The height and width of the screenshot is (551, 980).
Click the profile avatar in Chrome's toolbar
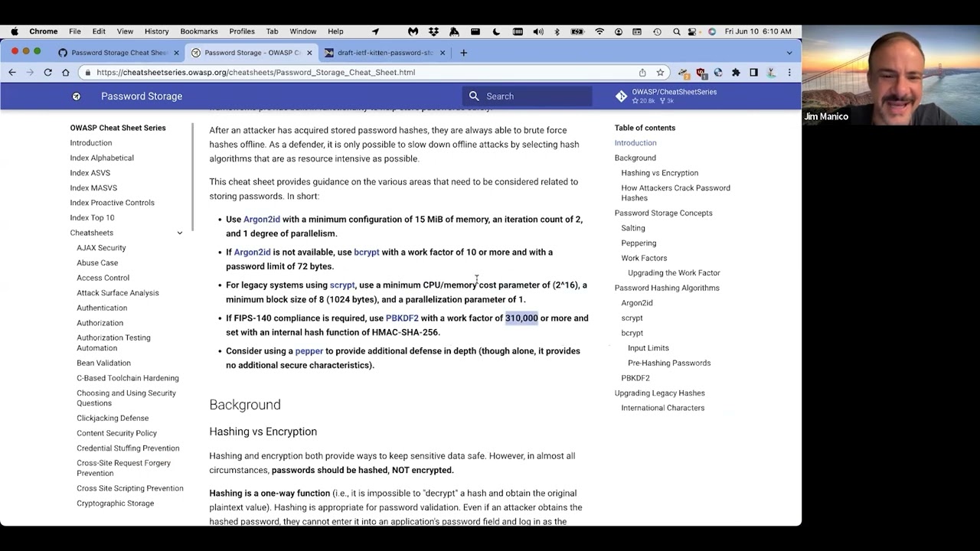pyautogui.click(x=772, y=72)
